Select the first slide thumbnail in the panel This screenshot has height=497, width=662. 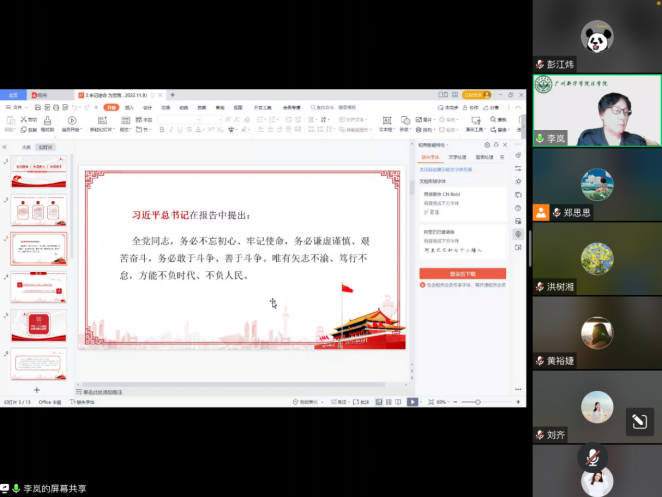tap(39, 173)
